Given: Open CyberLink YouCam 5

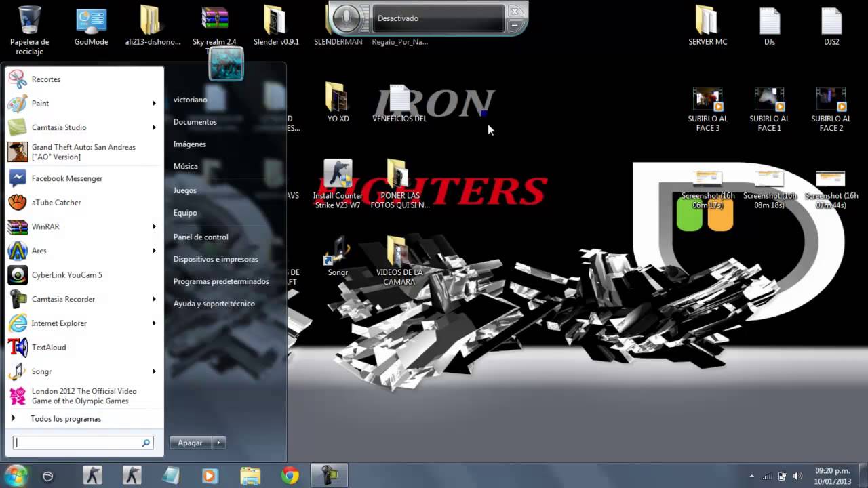Looking at the screenshot, I should coord(84,275).
